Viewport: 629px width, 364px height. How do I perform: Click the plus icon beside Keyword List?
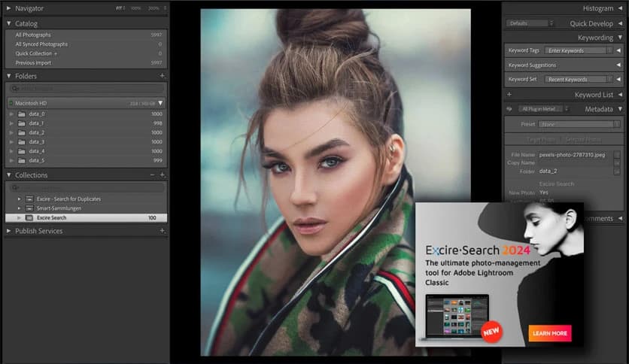(509, 95)
